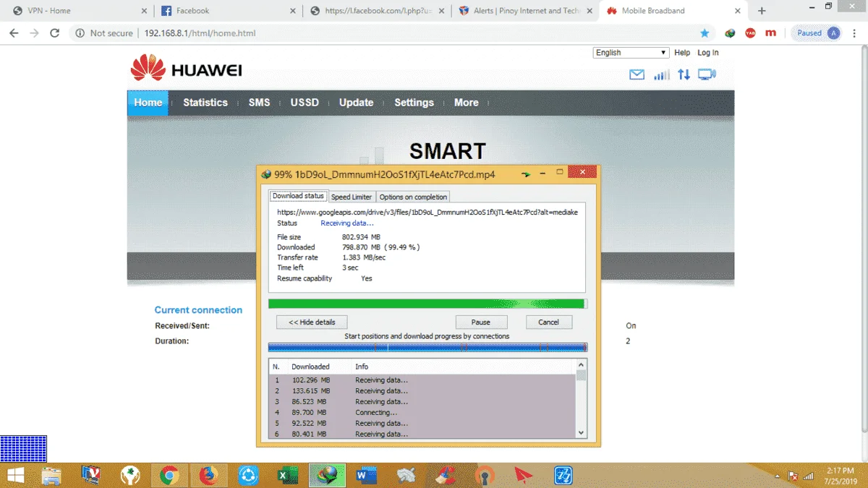
Task: Pause the download
Action: [x=481, y=322]
